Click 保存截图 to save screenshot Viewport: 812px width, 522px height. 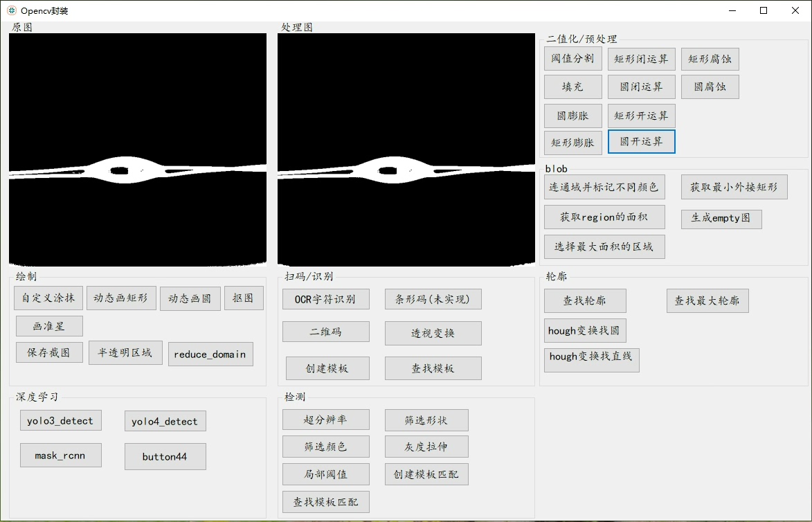point(48,352)
